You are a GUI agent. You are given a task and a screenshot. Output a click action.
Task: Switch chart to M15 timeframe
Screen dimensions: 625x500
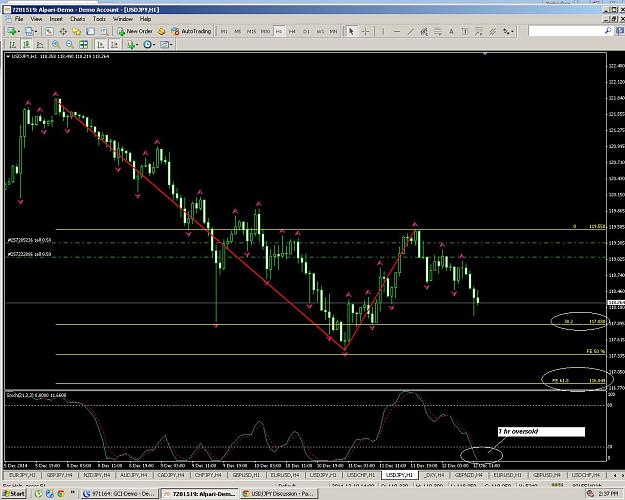(x=251, y=31)
